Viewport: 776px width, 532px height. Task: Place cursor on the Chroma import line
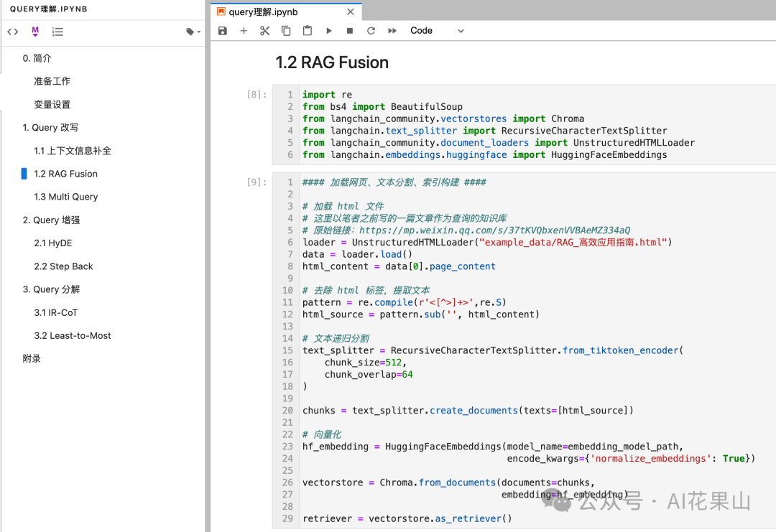tap(443, 118)
